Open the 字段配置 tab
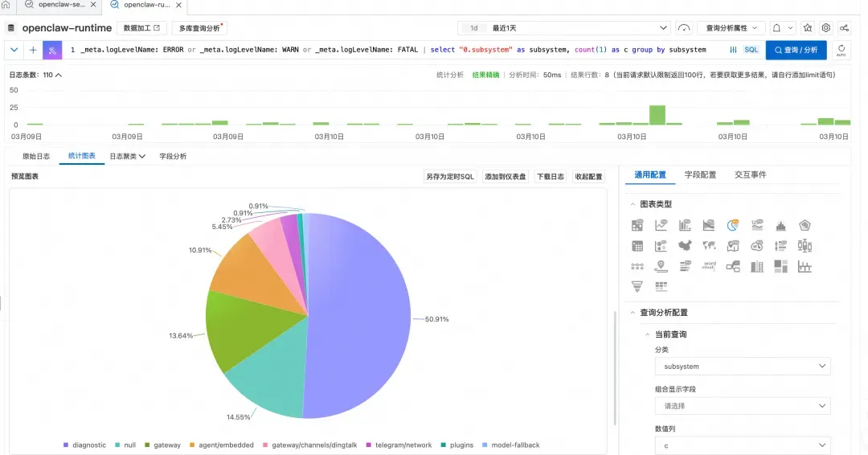 (700, 175)
